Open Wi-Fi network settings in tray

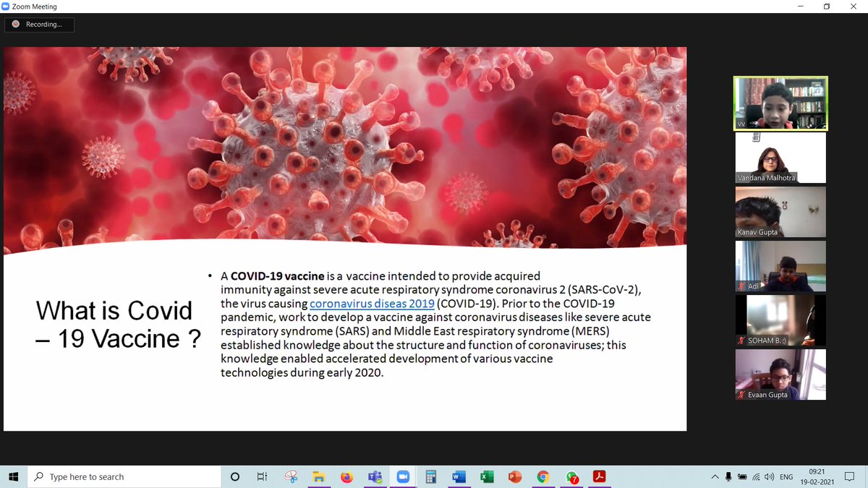pyautogui.click(x=757, y=476)
